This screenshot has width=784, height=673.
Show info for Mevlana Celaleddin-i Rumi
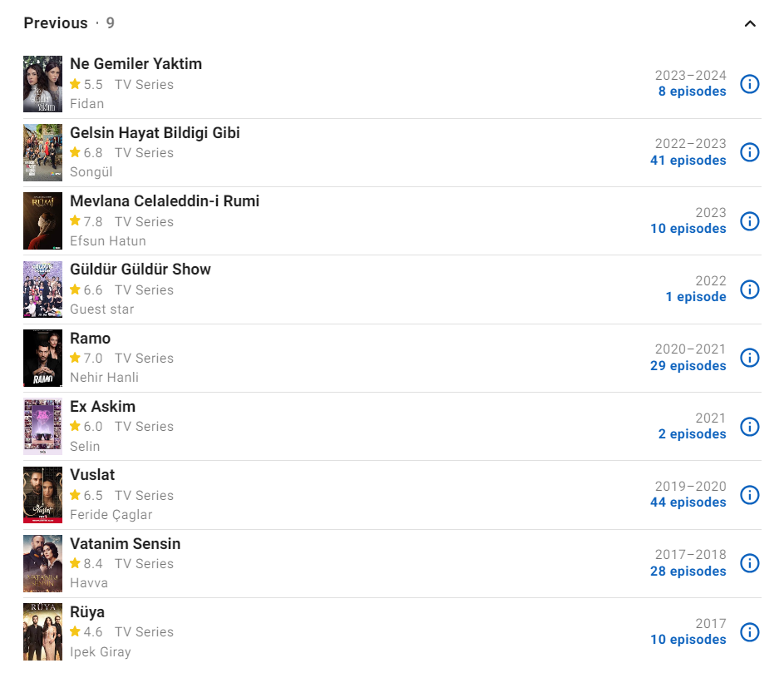749,221
